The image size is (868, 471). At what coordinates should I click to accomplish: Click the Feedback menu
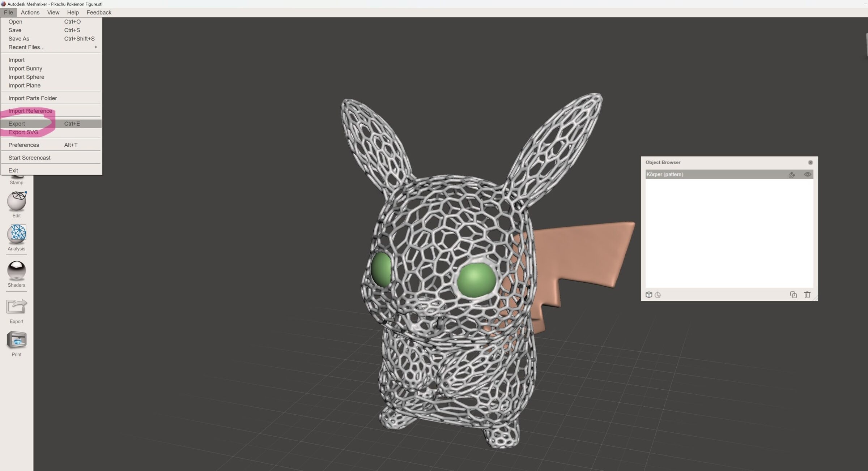pos(99,13)
